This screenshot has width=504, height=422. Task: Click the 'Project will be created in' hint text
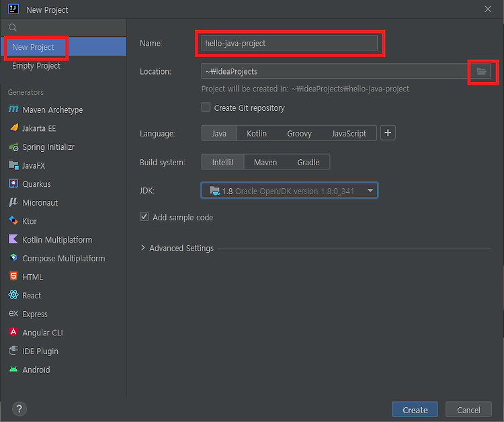305,89
